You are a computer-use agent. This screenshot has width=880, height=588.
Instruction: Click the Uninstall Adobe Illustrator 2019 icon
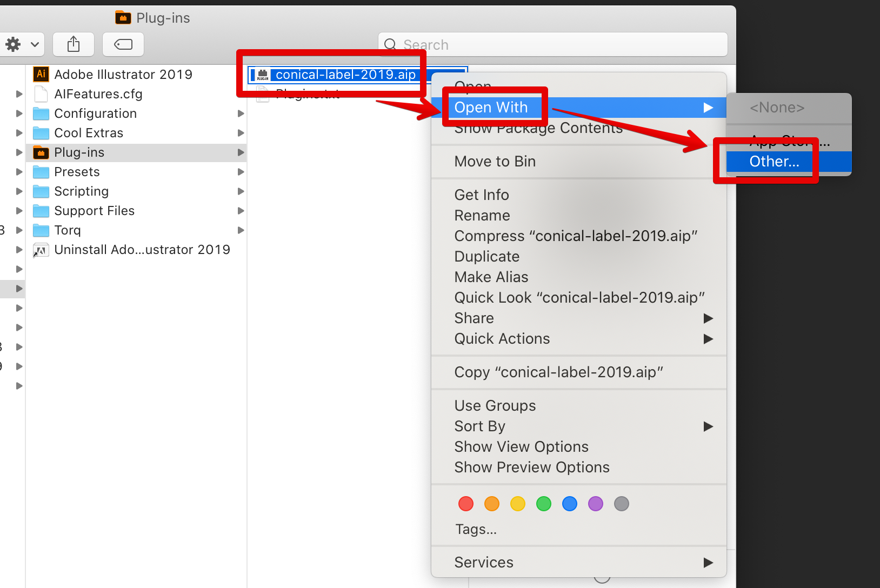(x=41, y=250)
